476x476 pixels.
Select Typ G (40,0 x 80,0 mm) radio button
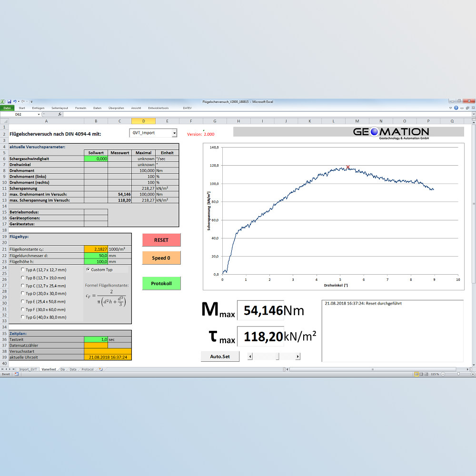(23, 317)
